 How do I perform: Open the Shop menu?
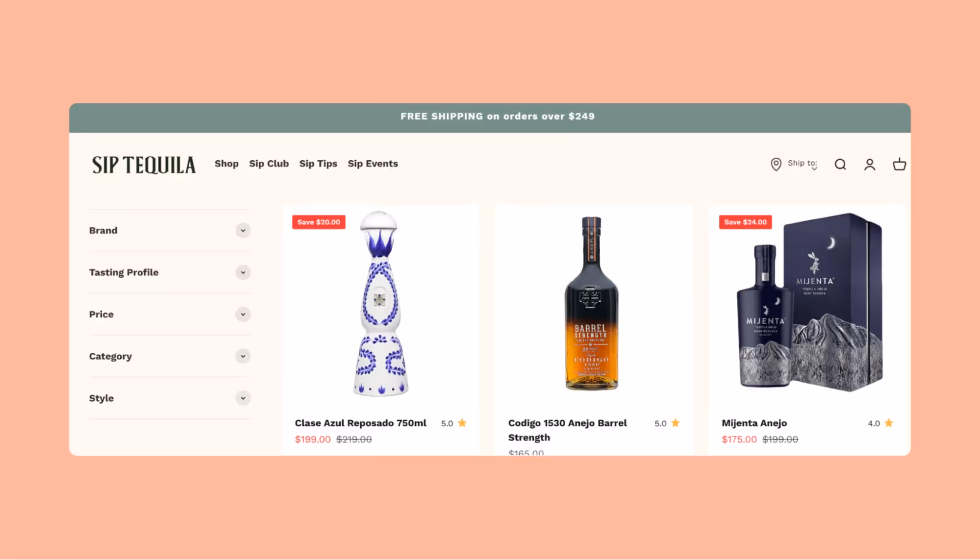pos(226,164)
